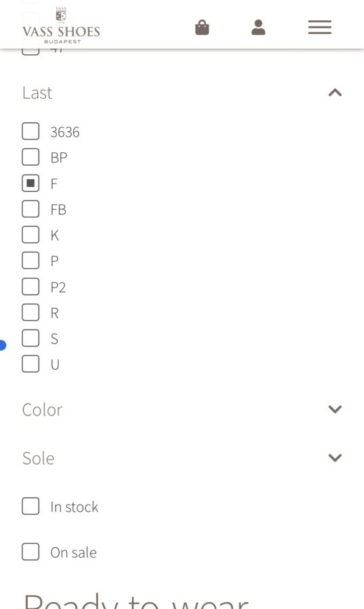
Task: Expand the Color filter section
Action: 335,409
